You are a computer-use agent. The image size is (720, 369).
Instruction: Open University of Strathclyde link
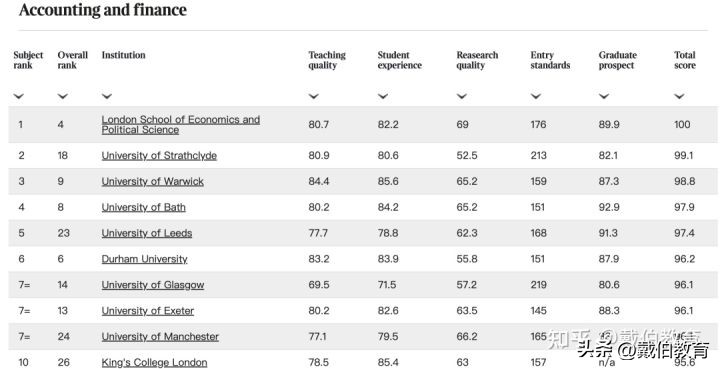pyautogui.click(x=159, y=156)
